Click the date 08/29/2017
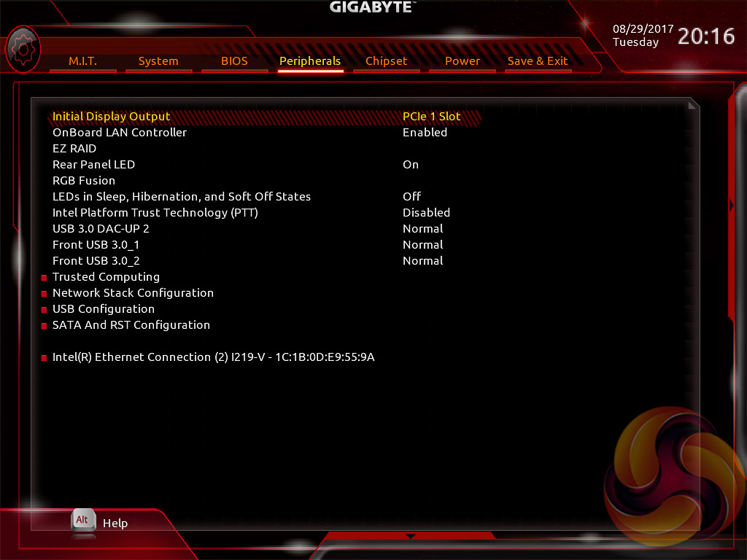Image resolution: width=747 pixels, height=560 pixels. click(x=643, y=29)
